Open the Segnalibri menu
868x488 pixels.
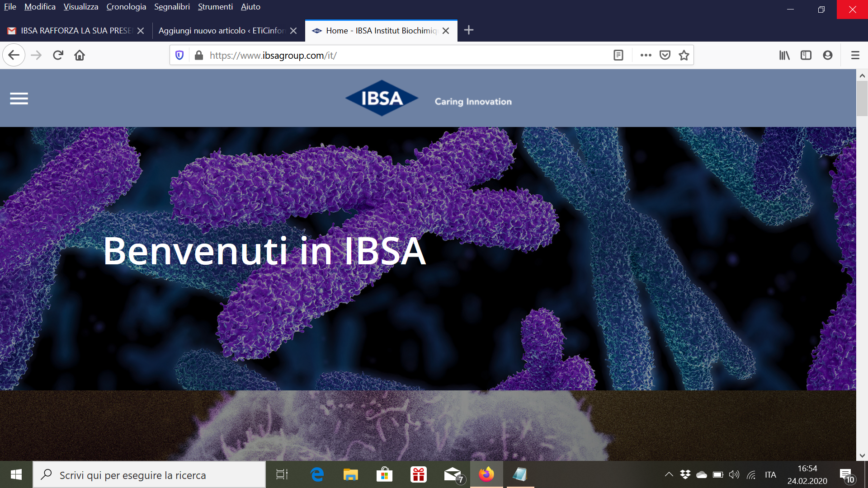point(172,7)
